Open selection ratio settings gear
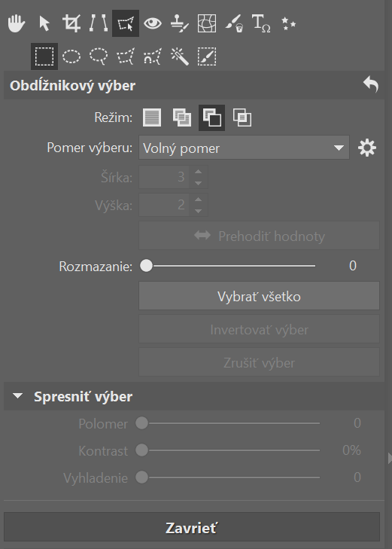392x549 pixels. pos(367,148)
